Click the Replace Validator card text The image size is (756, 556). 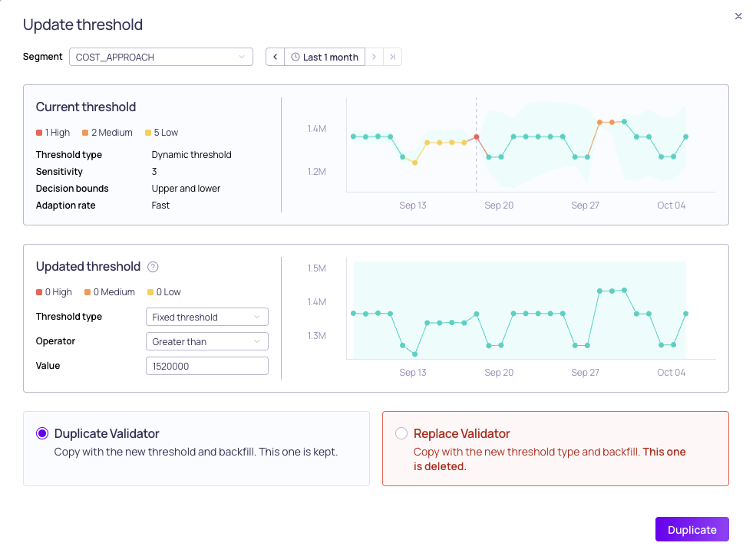[550, 459]
